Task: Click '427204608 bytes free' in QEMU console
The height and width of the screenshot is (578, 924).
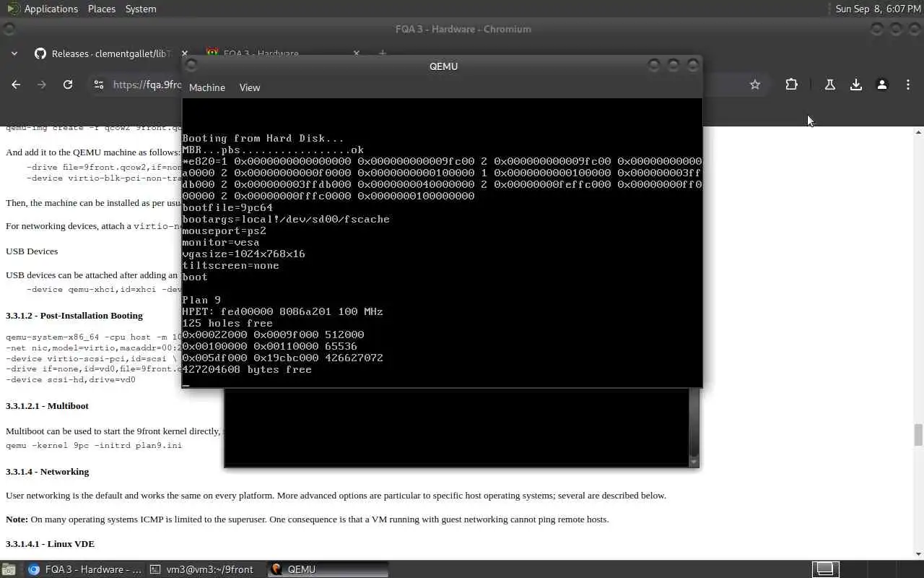Action: coord(247,369)
